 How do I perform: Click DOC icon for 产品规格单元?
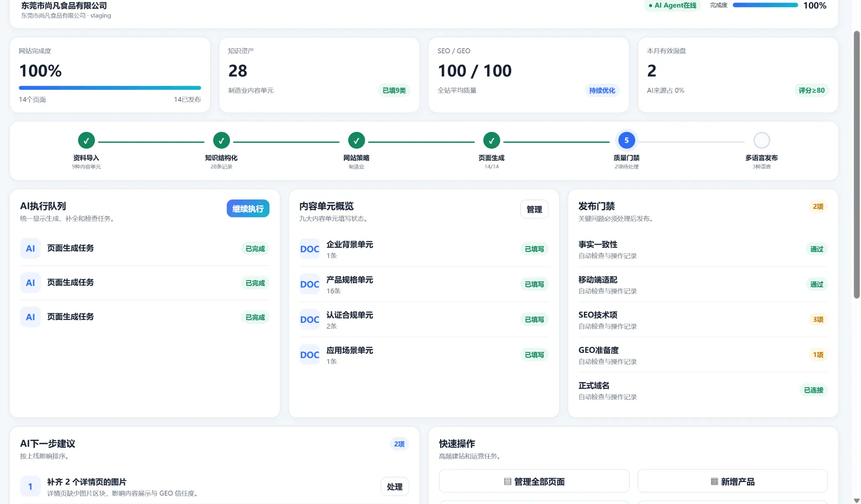[x=310, y=284]
